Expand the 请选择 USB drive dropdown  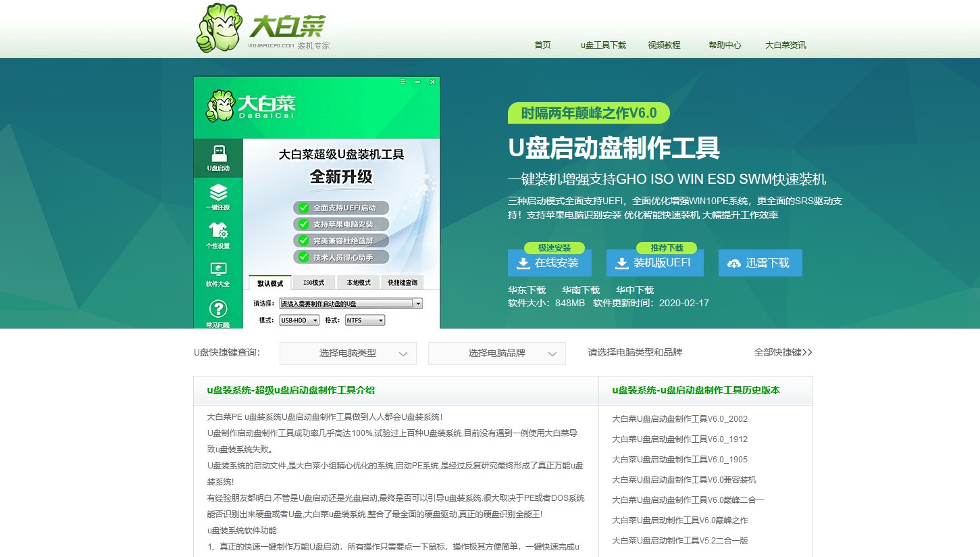click(417, 303)
